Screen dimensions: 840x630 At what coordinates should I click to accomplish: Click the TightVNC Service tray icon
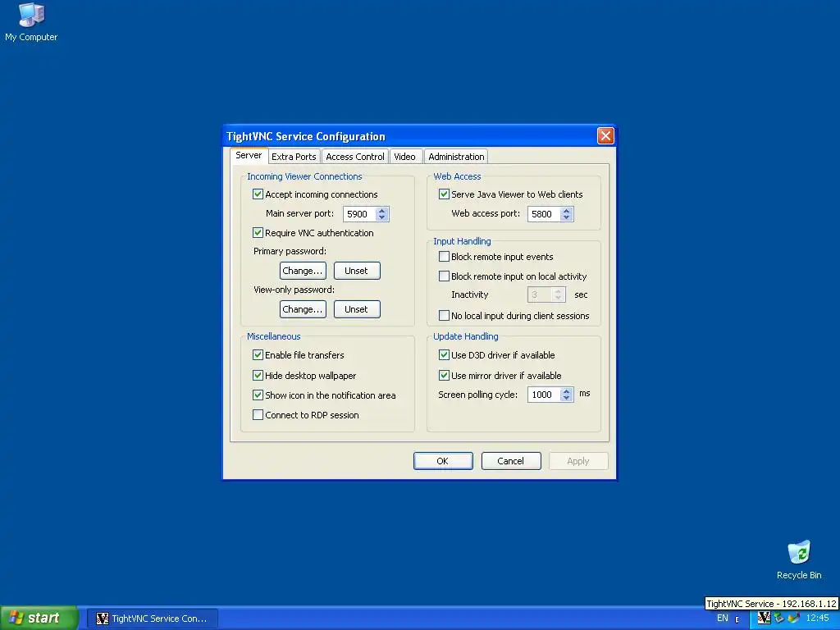pos(764,618)
